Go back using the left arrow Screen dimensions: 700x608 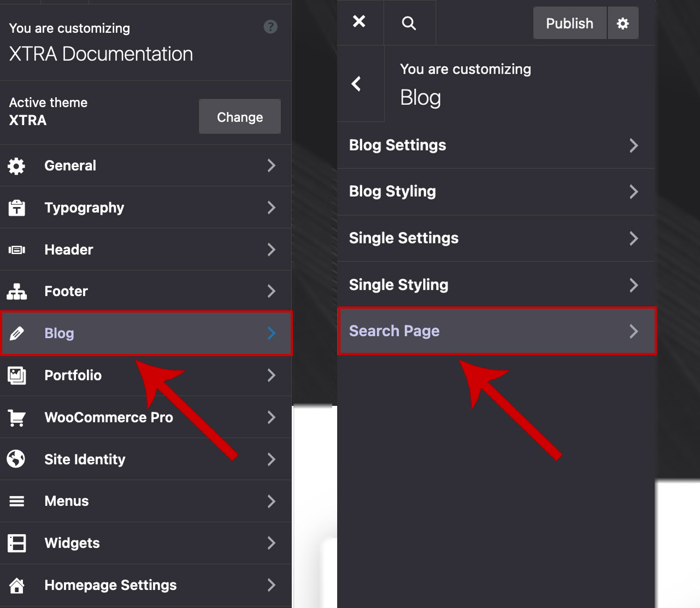click(x=356, y=84)
